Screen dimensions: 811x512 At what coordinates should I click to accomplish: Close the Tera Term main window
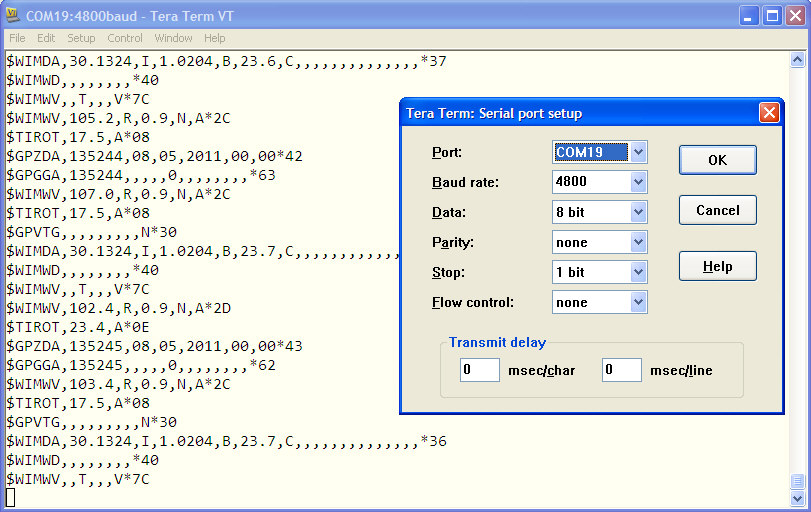(795, 16)
